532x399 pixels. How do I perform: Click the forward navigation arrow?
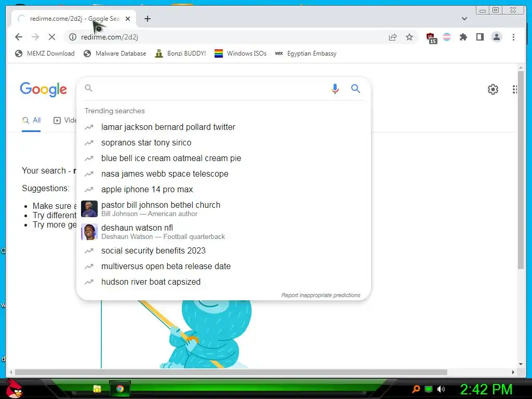coord(35,37)
